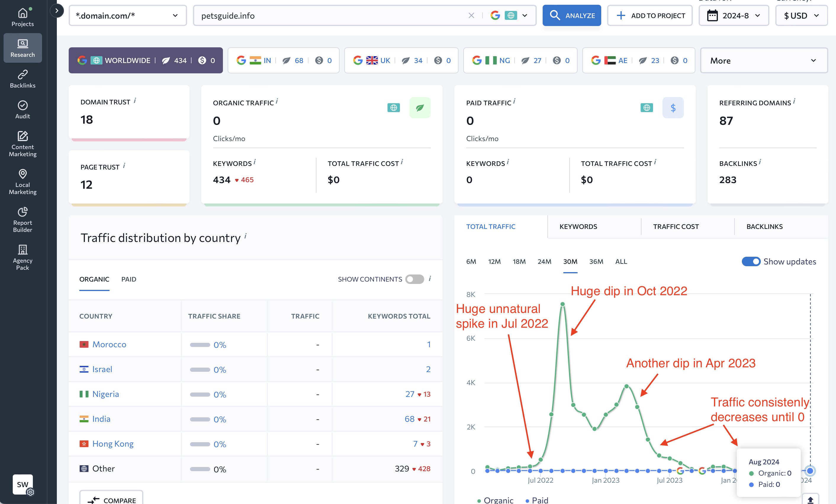Open Morocco country link
This screenshot has height=504, width=836.
point(109,344)
